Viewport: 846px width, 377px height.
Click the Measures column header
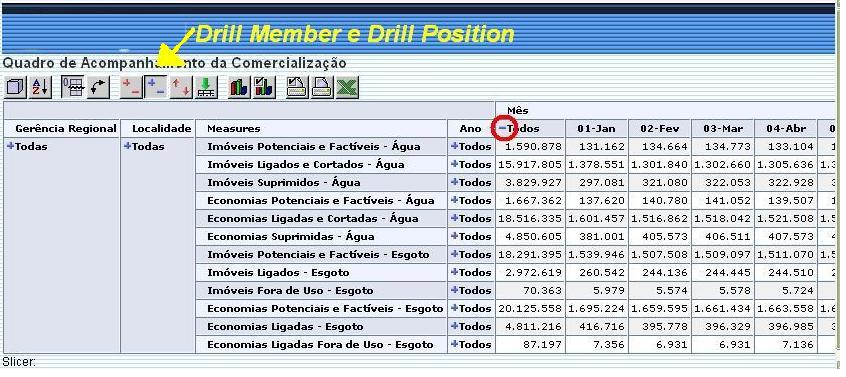(x=322, y=128)
